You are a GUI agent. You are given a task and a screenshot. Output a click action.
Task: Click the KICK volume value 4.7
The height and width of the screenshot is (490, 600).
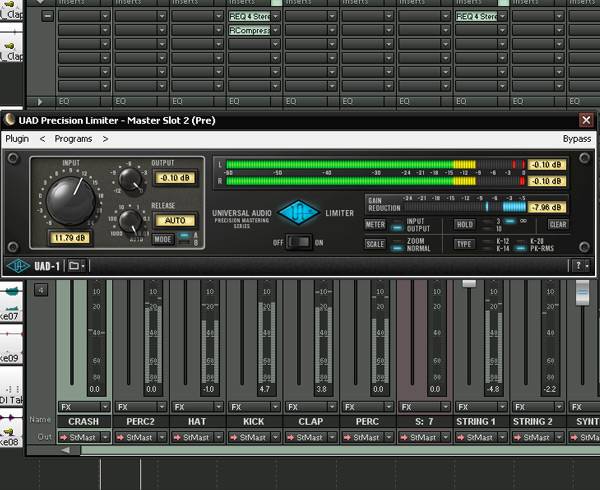click(x=264, y=389)
